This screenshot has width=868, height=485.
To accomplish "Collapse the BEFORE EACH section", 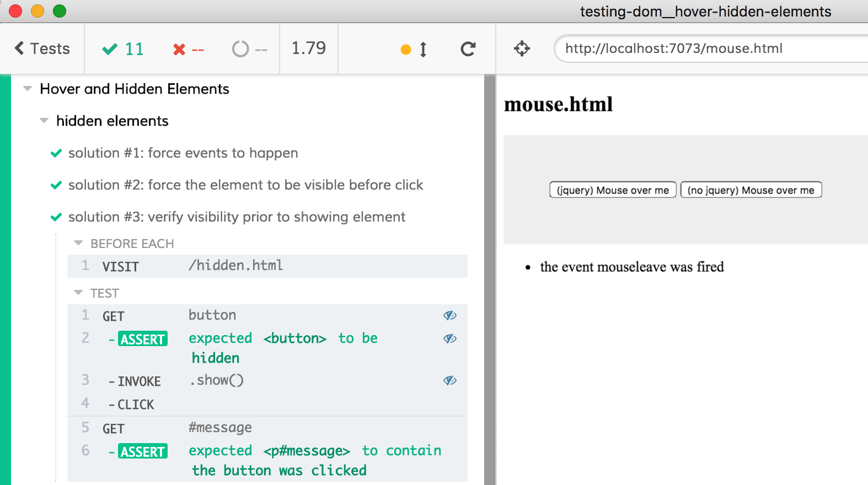I will point(124,244).
